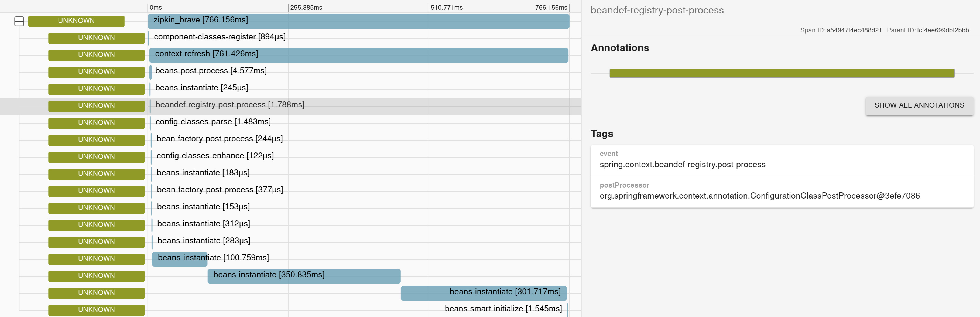Image resolution: width=980 pixels, height=317 pixels.
Task: Click UNKNOWN label beside beans-smart-initialize row
Action: pyautogui.click(x=96, y=310)
